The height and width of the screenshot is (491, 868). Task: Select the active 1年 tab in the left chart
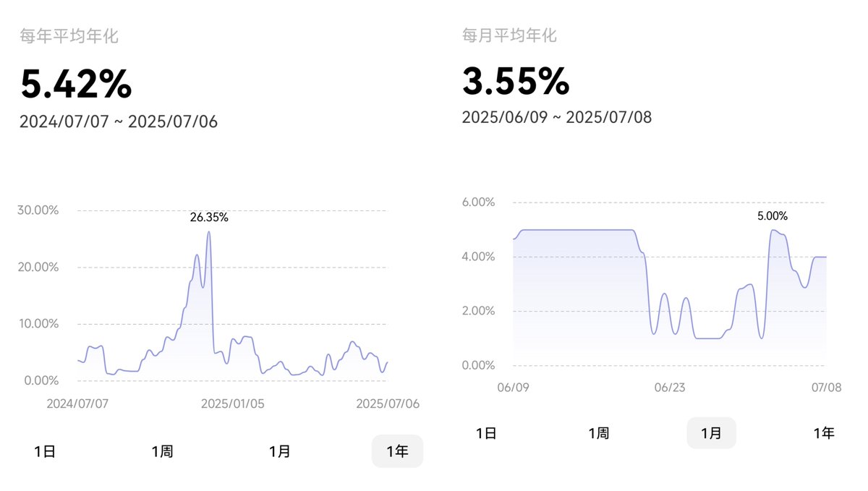(397, 452)
